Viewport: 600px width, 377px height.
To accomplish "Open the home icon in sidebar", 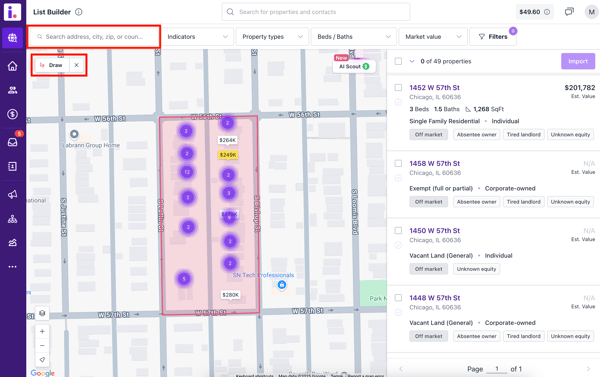I will [x=13, y=66].
